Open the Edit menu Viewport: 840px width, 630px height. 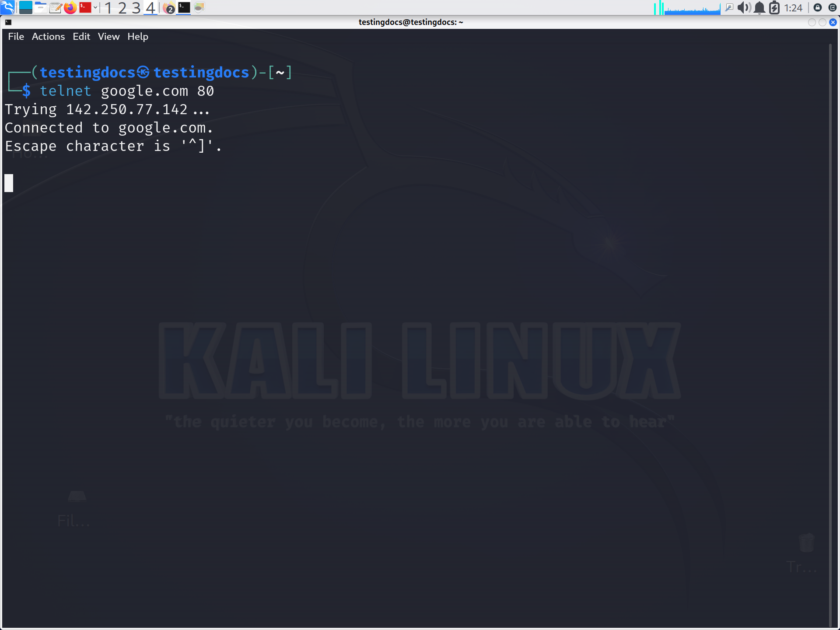(81, 36)
